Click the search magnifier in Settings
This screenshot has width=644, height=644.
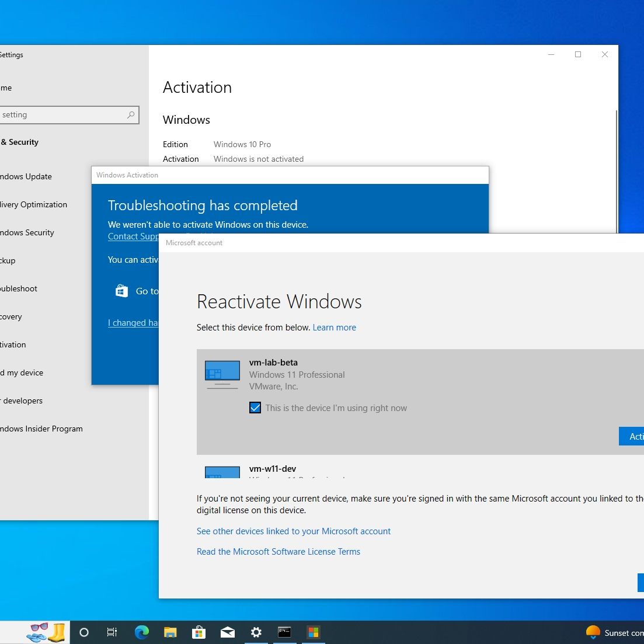(131, 115)
